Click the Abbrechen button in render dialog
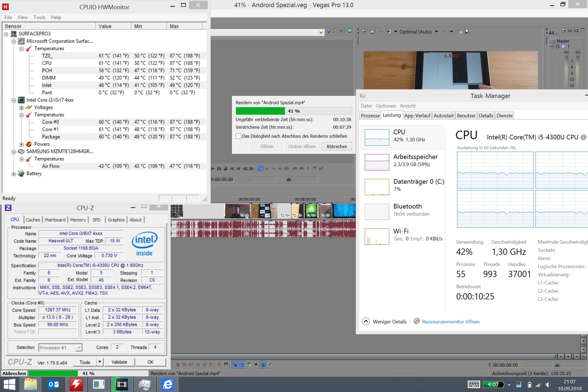The image size is (588, 392). pos(336,147)
